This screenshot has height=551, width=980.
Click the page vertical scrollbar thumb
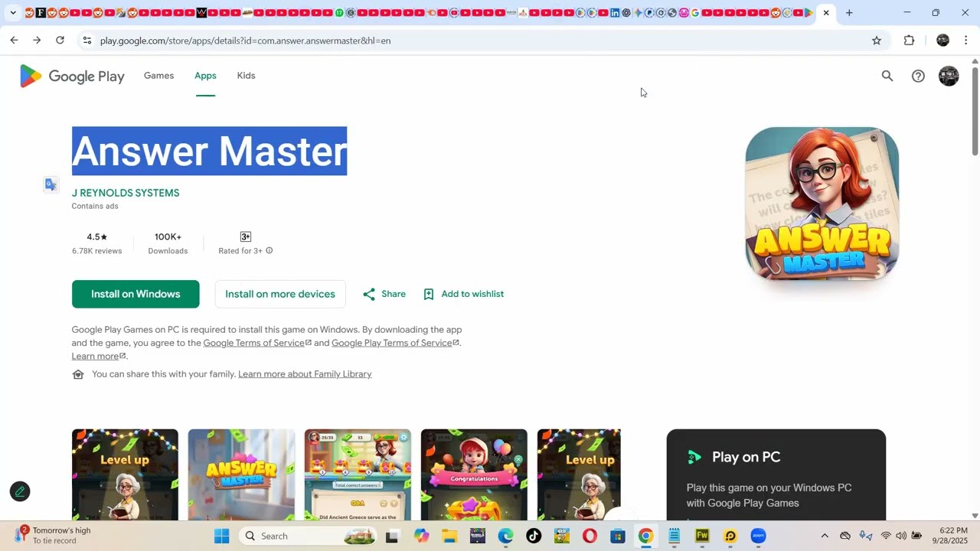[x=975, y=111]
